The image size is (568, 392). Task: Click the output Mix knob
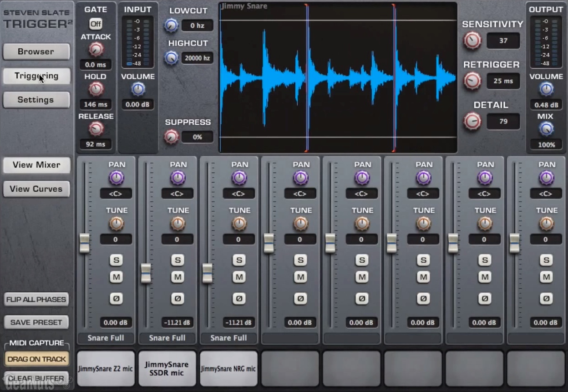pyautogui.click(x=546, y=129)
